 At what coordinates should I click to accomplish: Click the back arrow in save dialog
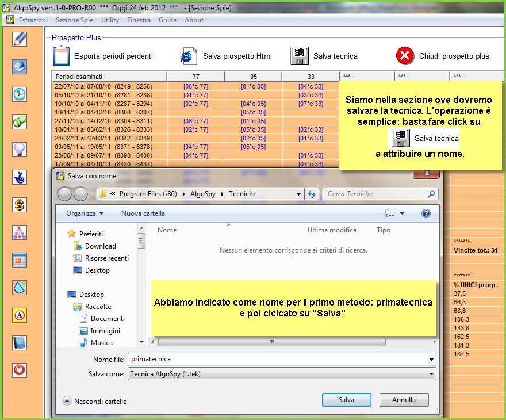[64, 194]
